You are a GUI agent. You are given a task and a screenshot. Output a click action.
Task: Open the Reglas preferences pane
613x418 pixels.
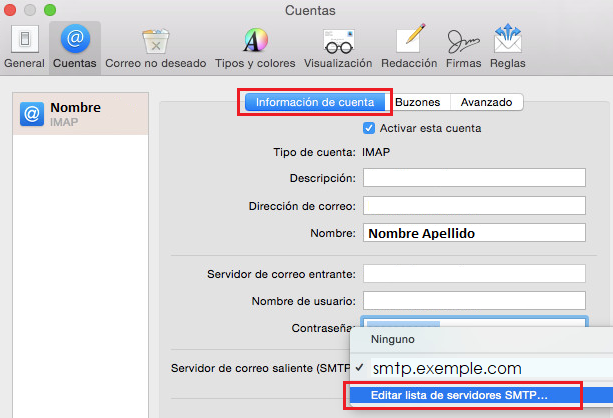508,47
